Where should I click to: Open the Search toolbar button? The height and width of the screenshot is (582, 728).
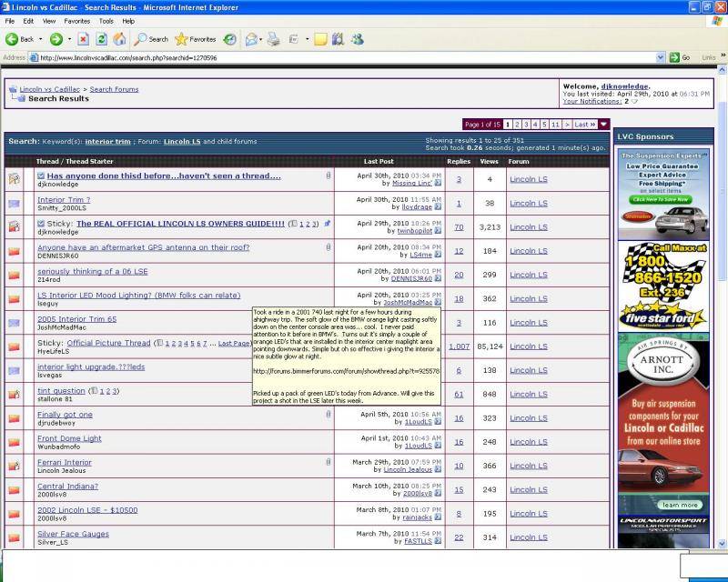(151, 39)
